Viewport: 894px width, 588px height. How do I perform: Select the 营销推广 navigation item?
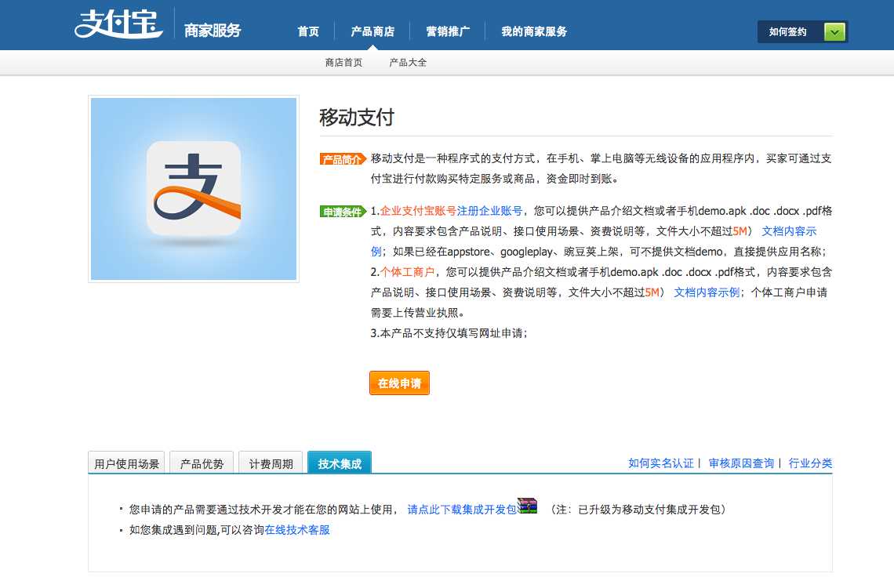(x=448, y=32)
